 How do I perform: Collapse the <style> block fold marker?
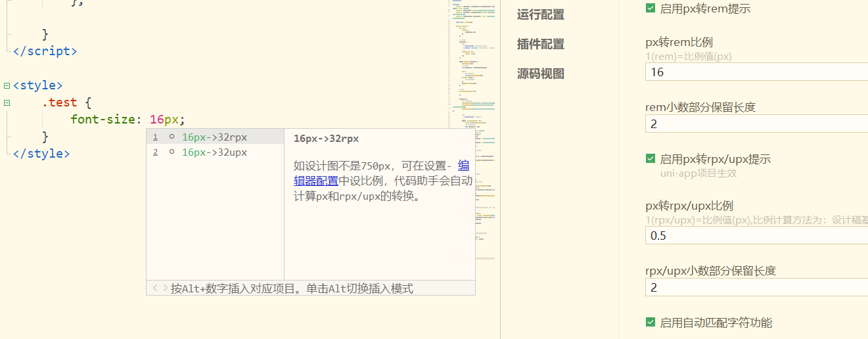(7, 85)
